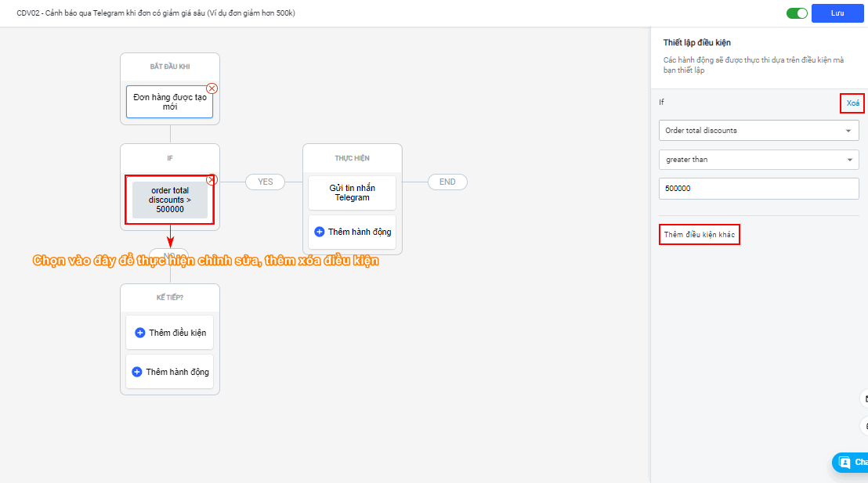The image size is (868, 483).
Task: Click 'Thêm điều kiện khác' to add another condition
Action: [699, 234]
